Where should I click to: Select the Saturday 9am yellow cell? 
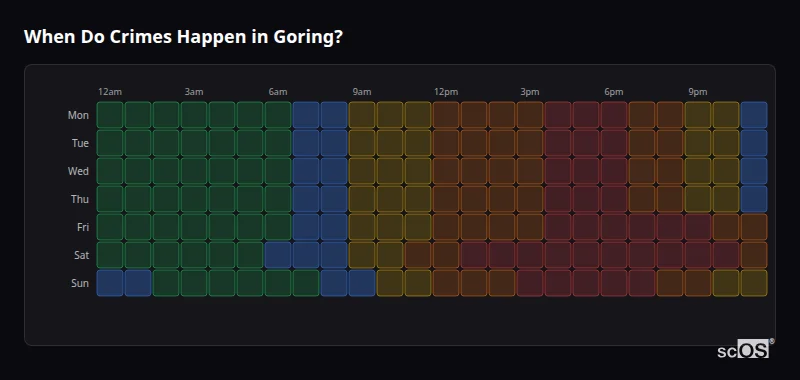tap(362, 255)
